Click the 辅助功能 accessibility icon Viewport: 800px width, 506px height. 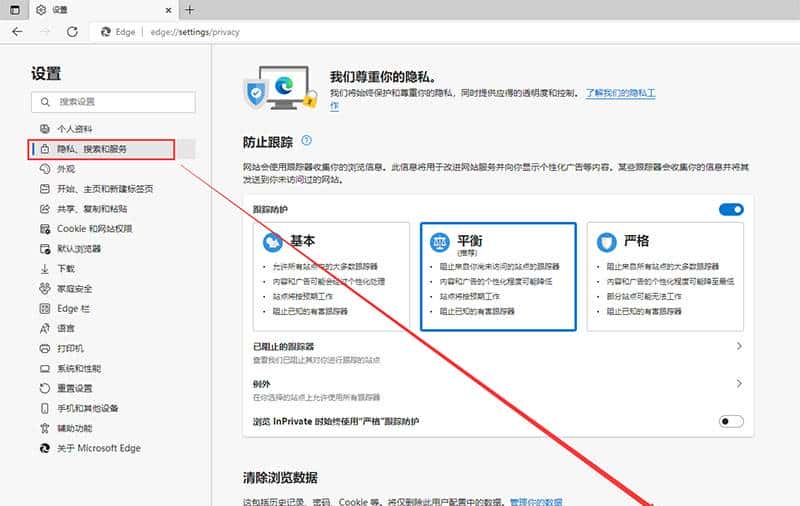click(45, 428)
